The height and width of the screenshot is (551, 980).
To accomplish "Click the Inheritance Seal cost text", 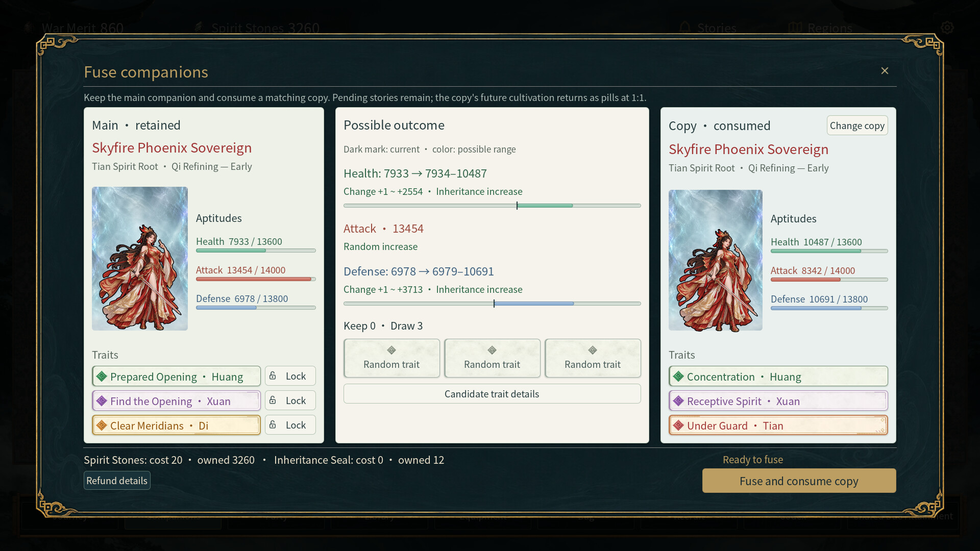I will coord(328,460).
